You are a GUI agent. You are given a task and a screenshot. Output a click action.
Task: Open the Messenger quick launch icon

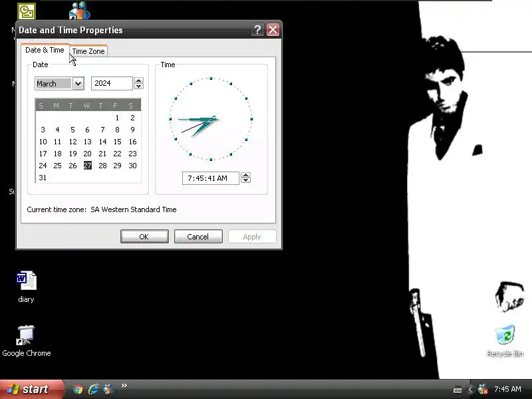[x=108, y=389]
